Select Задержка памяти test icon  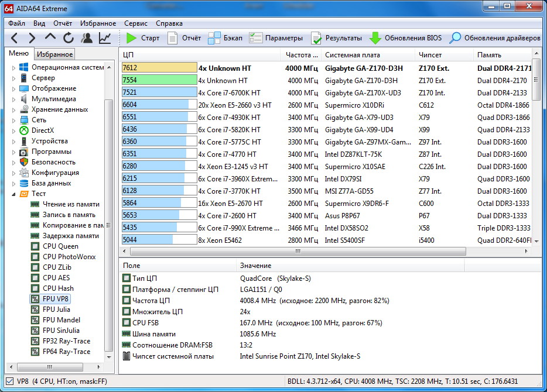tap(35, 236)
